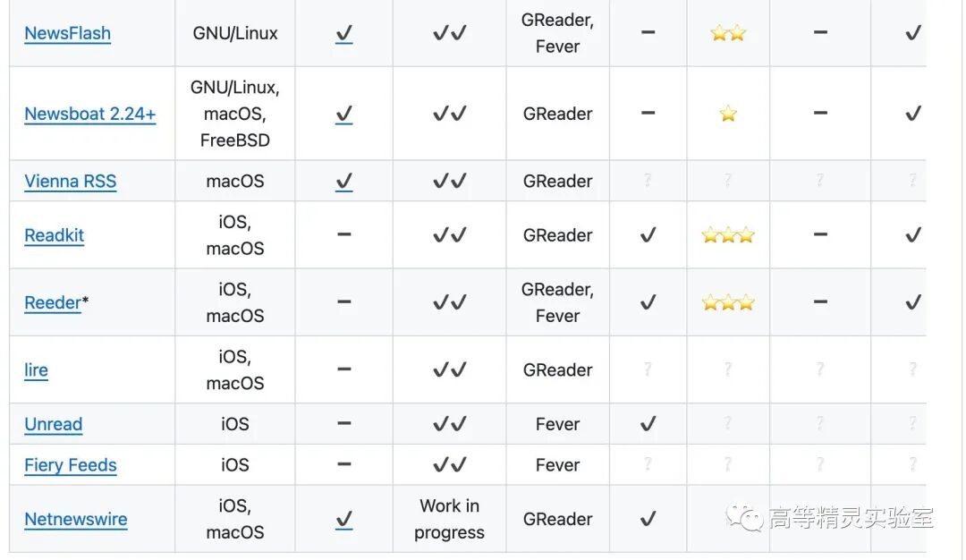Click underlined checkmark in Newsboat row
This screenshot has width=966, height=560.
[x=343, y=115]
